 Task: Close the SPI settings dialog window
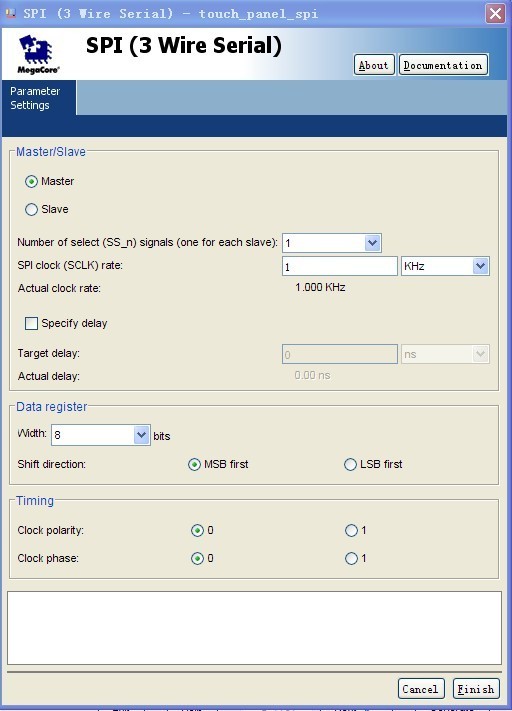point(495,13)
